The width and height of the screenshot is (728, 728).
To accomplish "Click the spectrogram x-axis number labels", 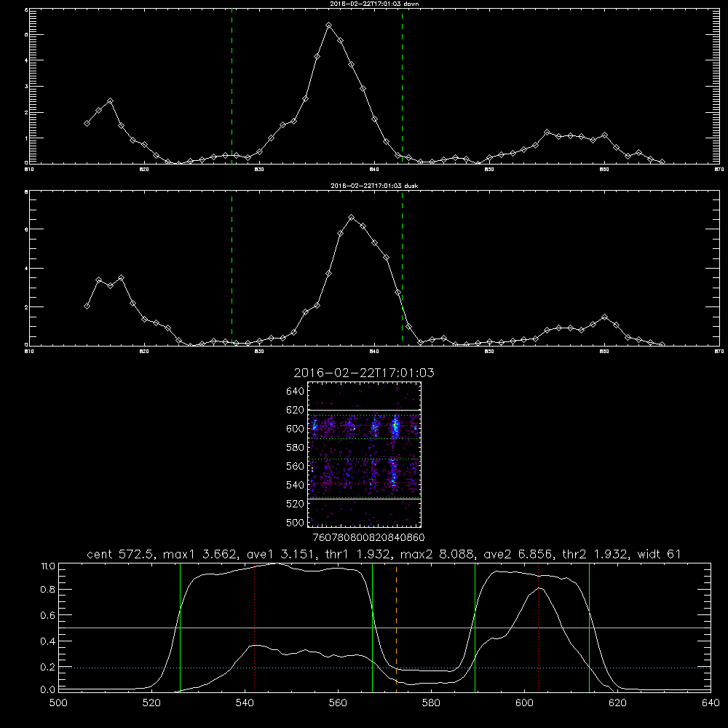I will point(368,538).
